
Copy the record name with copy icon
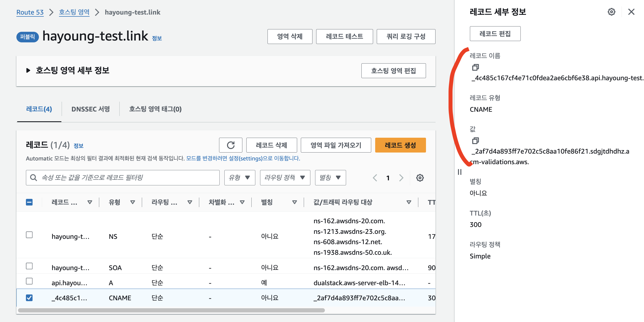point(475,68)
